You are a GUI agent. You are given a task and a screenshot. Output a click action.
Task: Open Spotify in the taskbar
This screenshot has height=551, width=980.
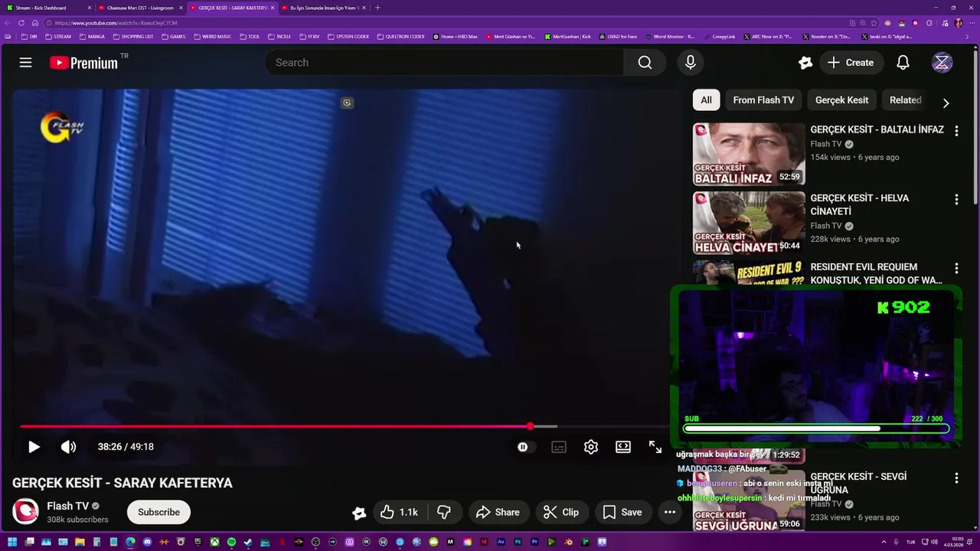231,542
